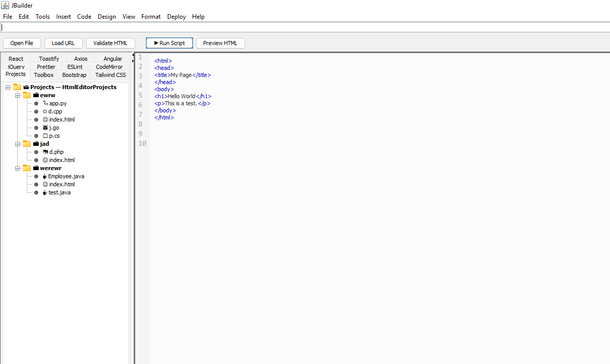Viewport: 610px width, 364px height.
Task: Click the yellow folder icon of ewrw
Action: (27, 95)
